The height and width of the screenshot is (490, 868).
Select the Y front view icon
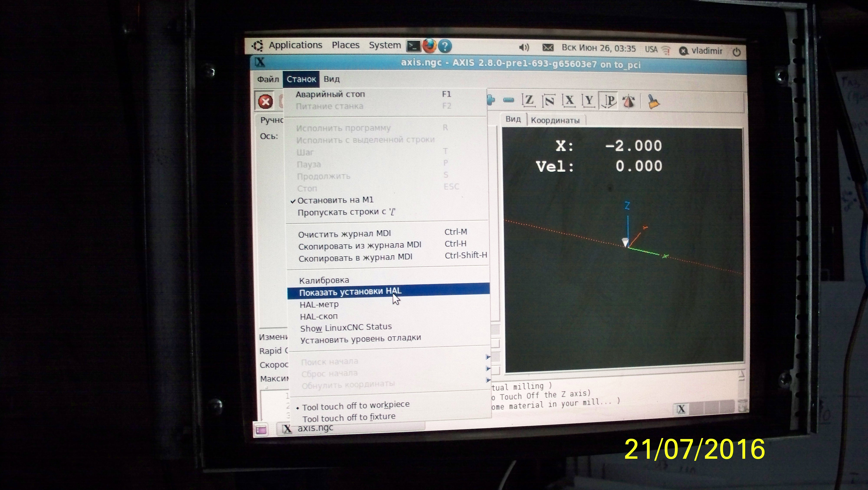pyautogui.click(x=589, y=101)
